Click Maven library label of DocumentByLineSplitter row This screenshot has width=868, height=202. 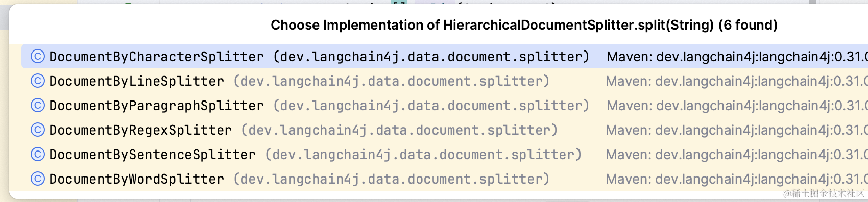tap(736, 81)
